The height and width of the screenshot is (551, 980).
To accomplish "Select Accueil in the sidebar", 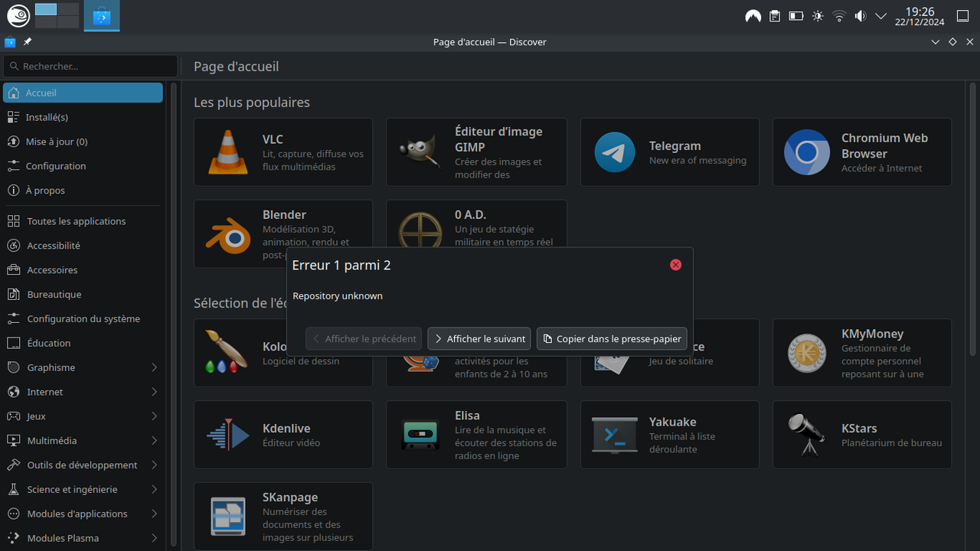I will click(x=83, y=93).
